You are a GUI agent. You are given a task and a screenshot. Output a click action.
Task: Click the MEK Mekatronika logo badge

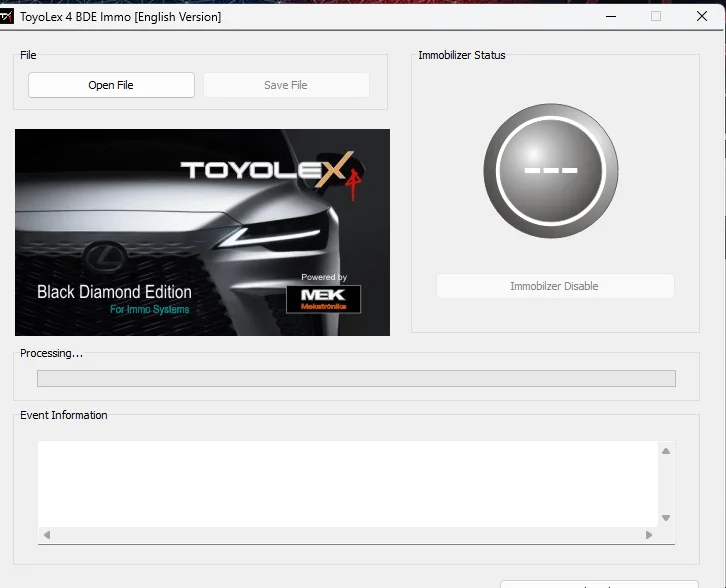[x=323, y=299]
